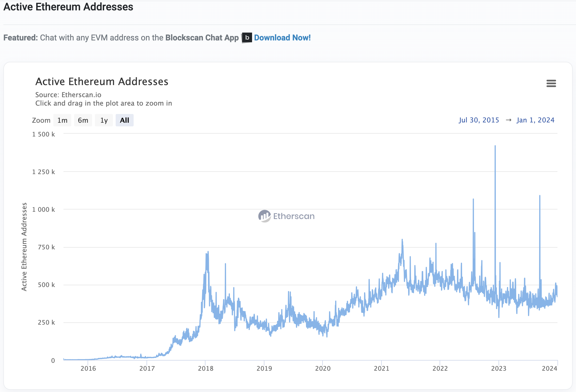Image resolution: width=576 pixels, height=392 pixels.
Task: Open the chart hamburger context menu
Action: pos(551,83)
